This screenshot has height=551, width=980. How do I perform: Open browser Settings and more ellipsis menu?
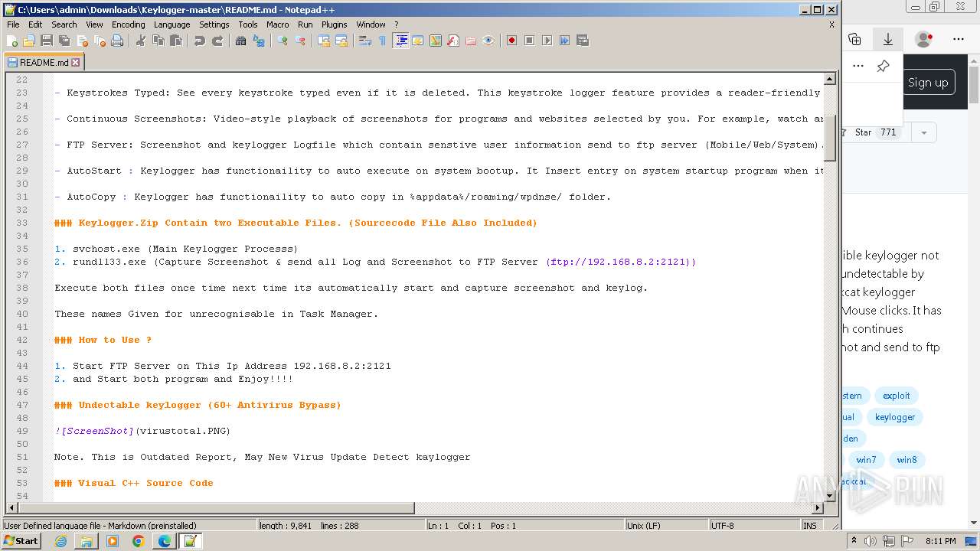[959, 39]
